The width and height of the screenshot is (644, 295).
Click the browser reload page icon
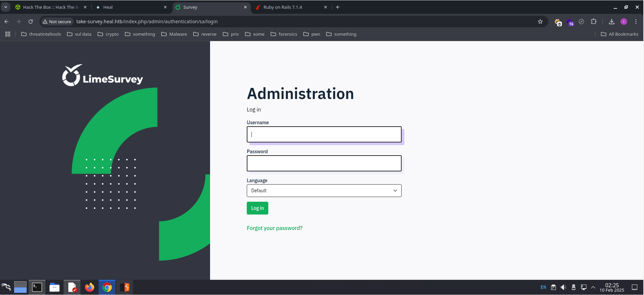pyautogui.click(x=31, y=22)
